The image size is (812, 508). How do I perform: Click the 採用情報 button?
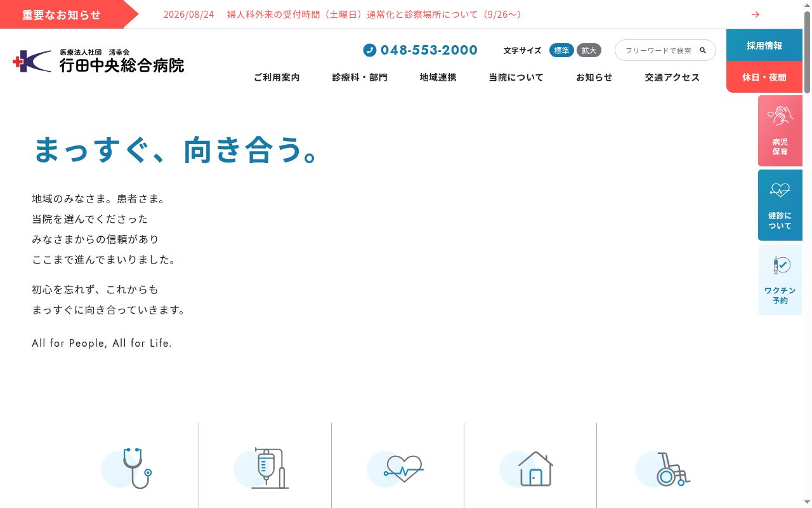click(764, 45)
